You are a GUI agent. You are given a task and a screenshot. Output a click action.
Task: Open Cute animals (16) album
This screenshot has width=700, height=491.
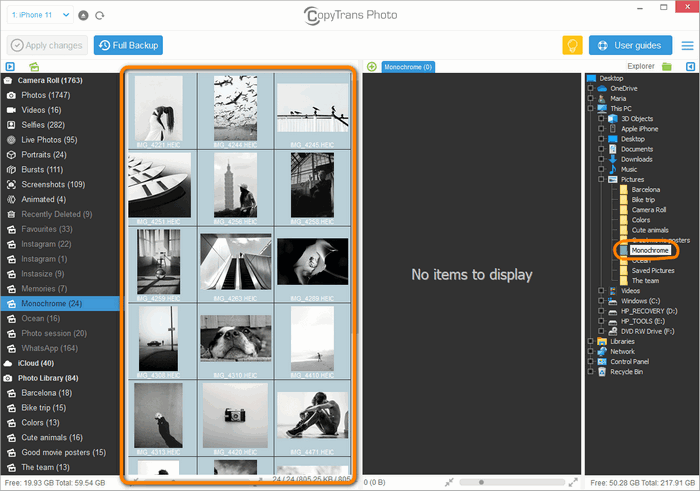pyautogui.click(x=52, y=437)
